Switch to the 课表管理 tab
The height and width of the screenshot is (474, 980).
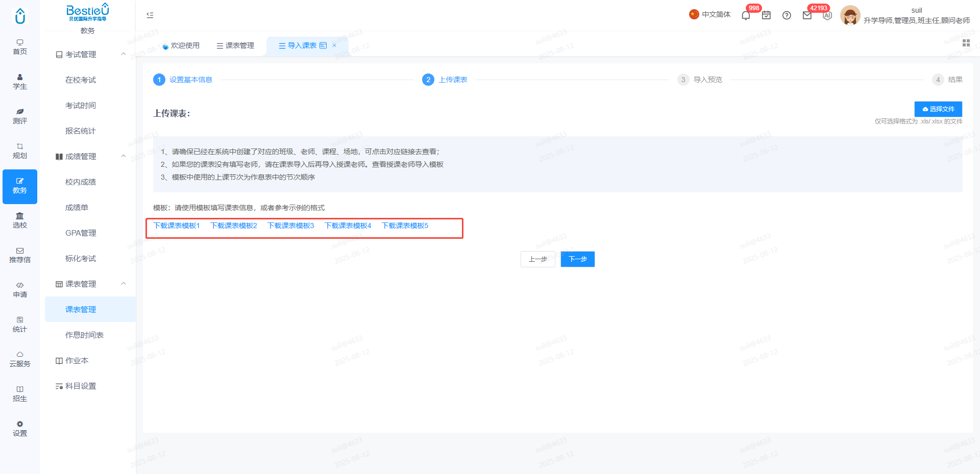click(x=235, y=45)
